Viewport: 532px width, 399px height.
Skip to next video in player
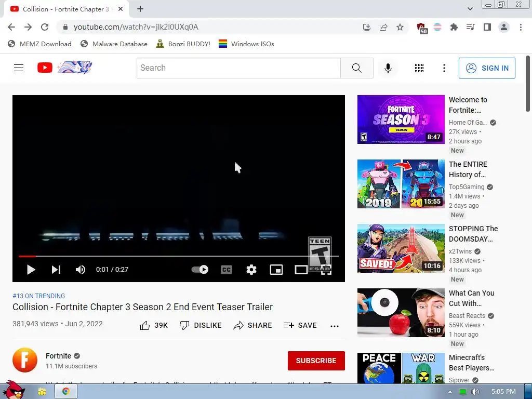click(x=56, y=270)
